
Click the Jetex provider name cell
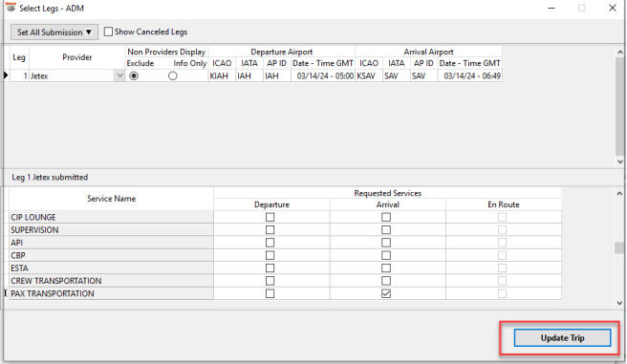[x=72, y=75]
